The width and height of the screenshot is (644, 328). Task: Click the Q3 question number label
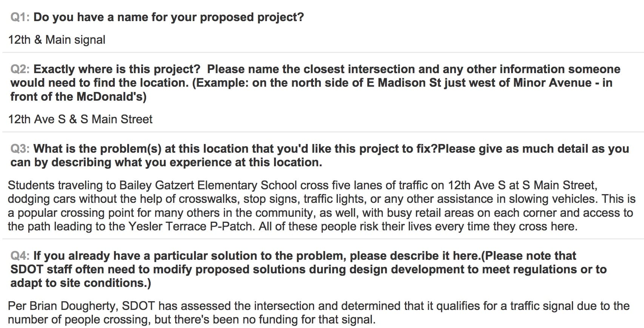click(20, 149)
